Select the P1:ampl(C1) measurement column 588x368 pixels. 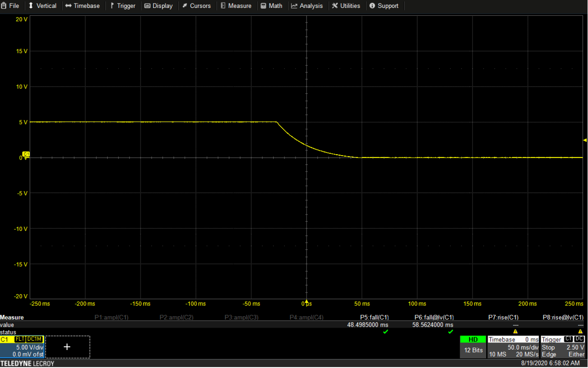pyautogui.click(x=112, y=317)
